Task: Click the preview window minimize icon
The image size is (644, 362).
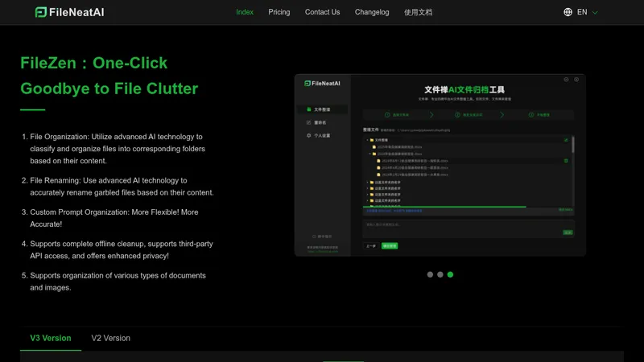Action: [566, 80]
